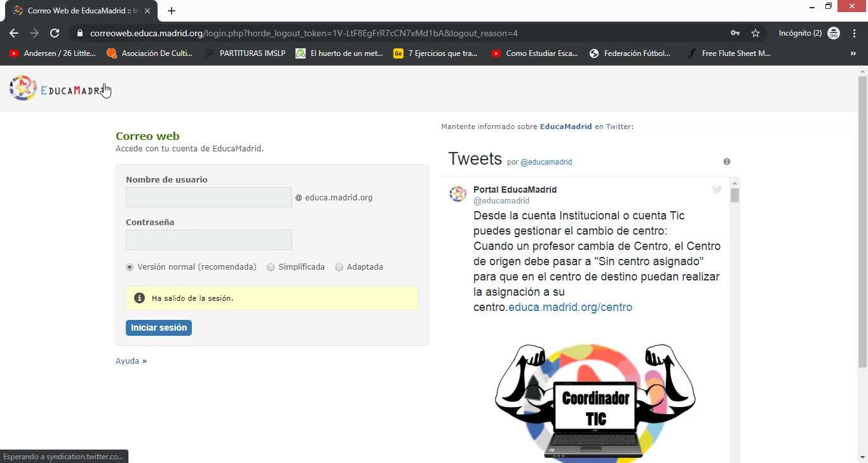Viewport: 868px width, 463px height.
Task: Open the Free Flute Sheet M bookmark
Action: pyautogui.click(x=729, y=53)
